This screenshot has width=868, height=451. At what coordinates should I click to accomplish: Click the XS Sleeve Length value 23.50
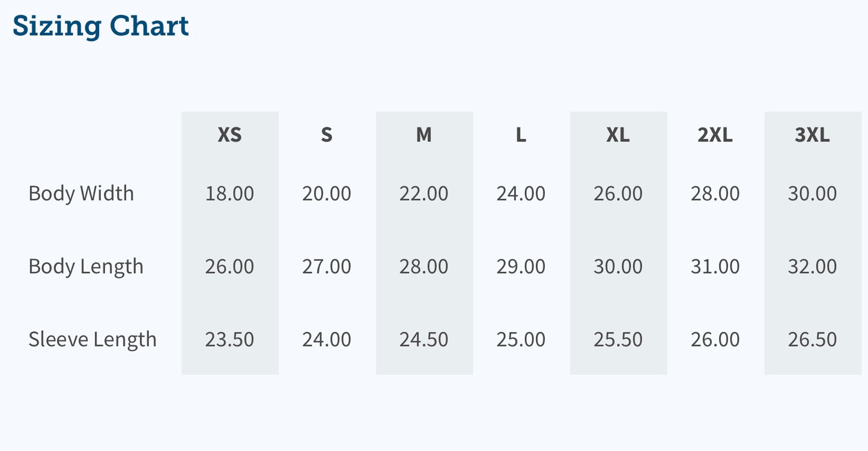pos(229,339)
